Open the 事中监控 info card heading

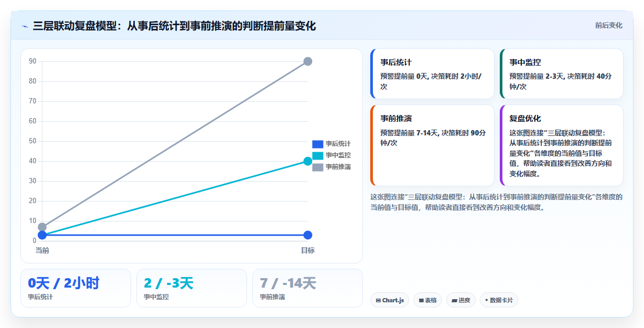point(525,62)
